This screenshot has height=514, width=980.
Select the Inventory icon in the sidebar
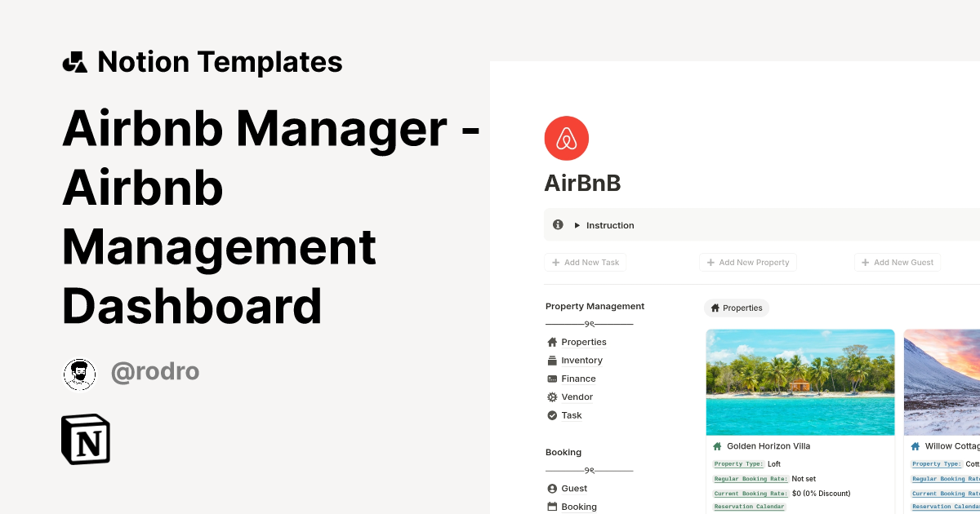[x=553, y=360]
